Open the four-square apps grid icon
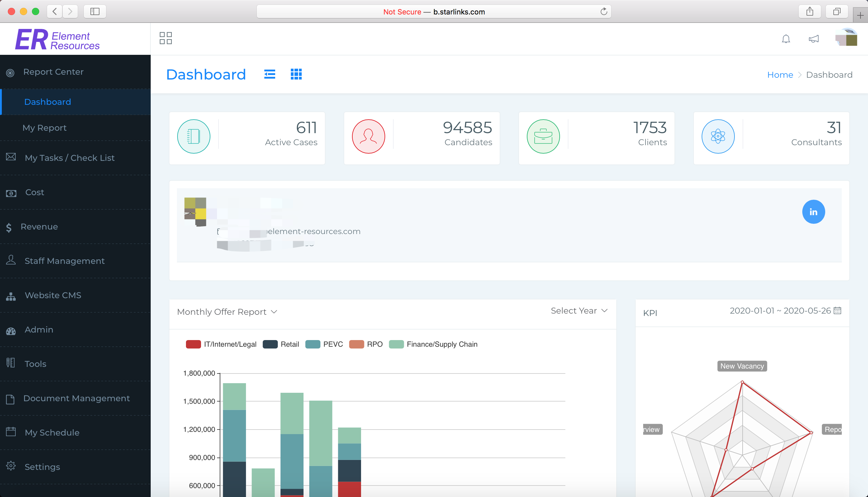868x497 pixels. click(165, 38)
